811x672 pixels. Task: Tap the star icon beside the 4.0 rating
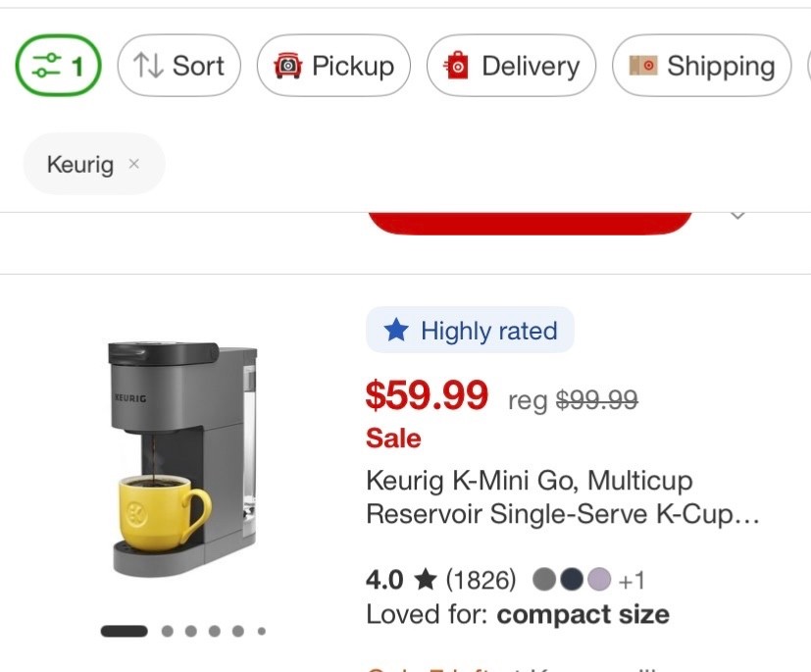(x=428, y=579)
